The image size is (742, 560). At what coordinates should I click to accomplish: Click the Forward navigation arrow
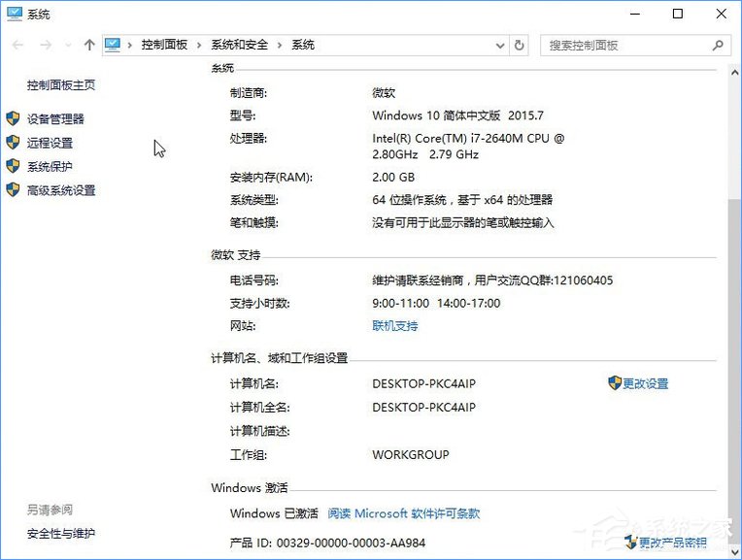click(46, 45)
